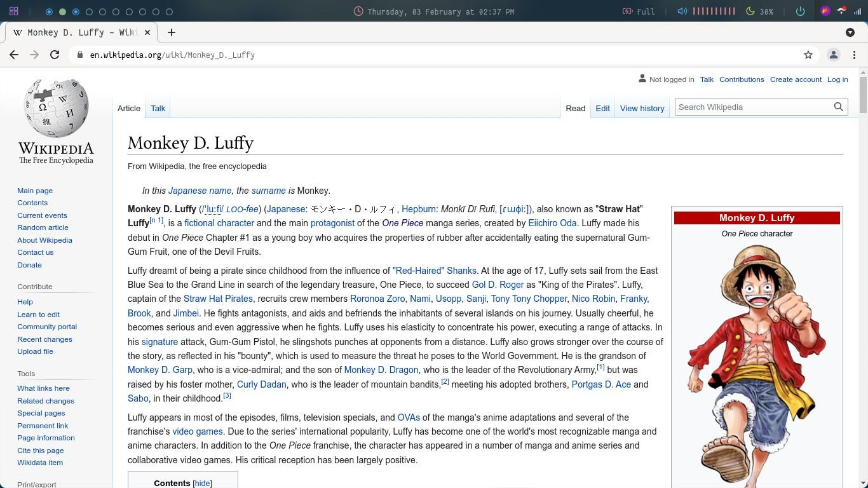868x488 pixels.
Task: Switch to first workspace indicator
Action: [49, 11]
